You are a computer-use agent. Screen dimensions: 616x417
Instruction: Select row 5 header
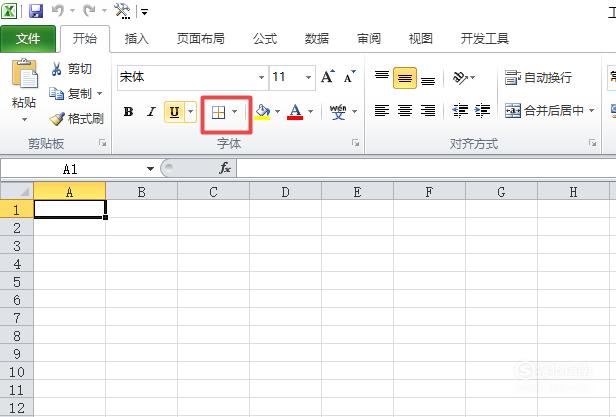[x=17, y=282]
